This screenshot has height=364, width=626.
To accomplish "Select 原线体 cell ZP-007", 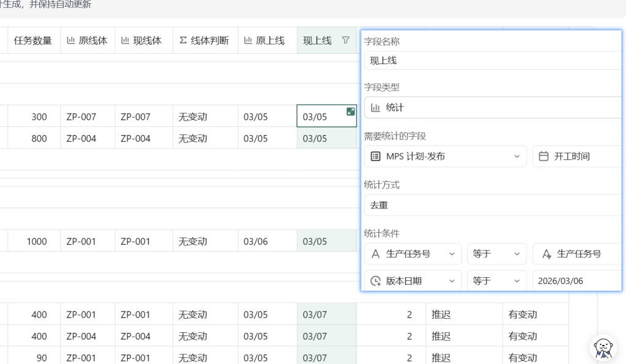I will coord(88,117).
